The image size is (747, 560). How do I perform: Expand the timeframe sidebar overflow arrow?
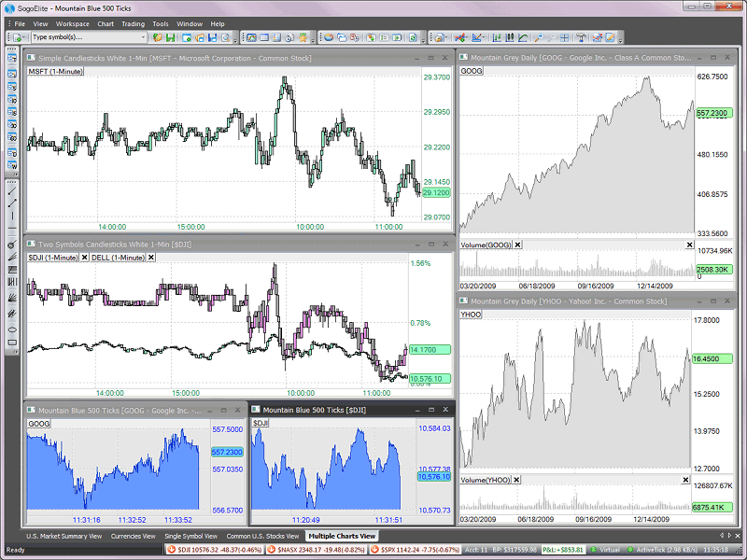click(15, 175)
